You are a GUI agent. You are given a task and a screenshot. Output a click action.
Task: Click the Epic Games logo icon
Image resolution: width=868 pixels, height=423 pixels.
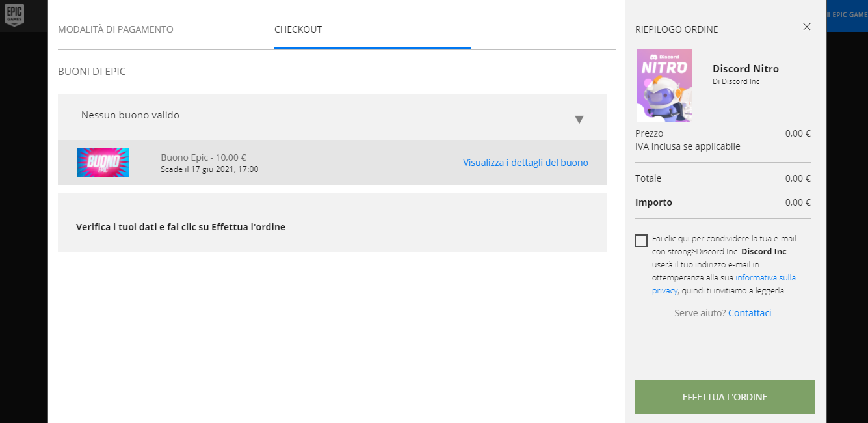[14, 16]
